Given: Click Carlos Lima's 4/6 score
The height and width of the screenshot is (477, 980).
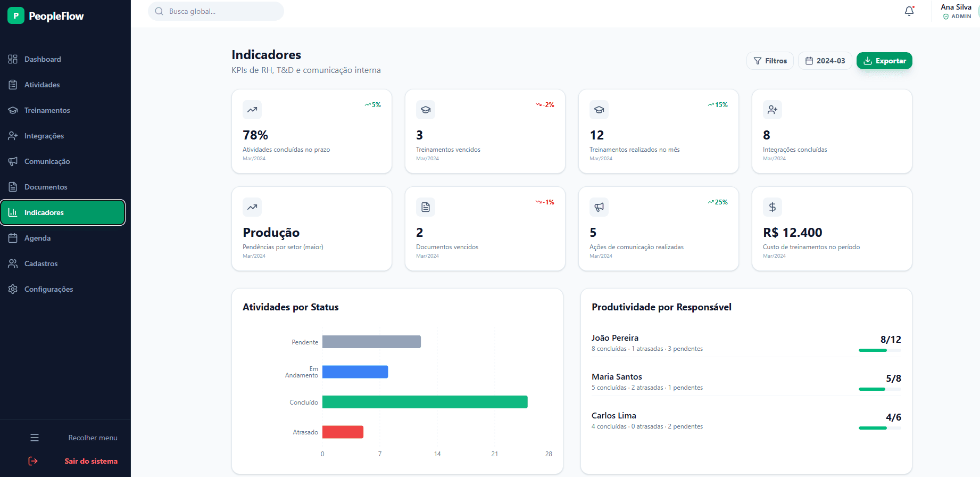Looking at the screenshot, I should (893, 417).
